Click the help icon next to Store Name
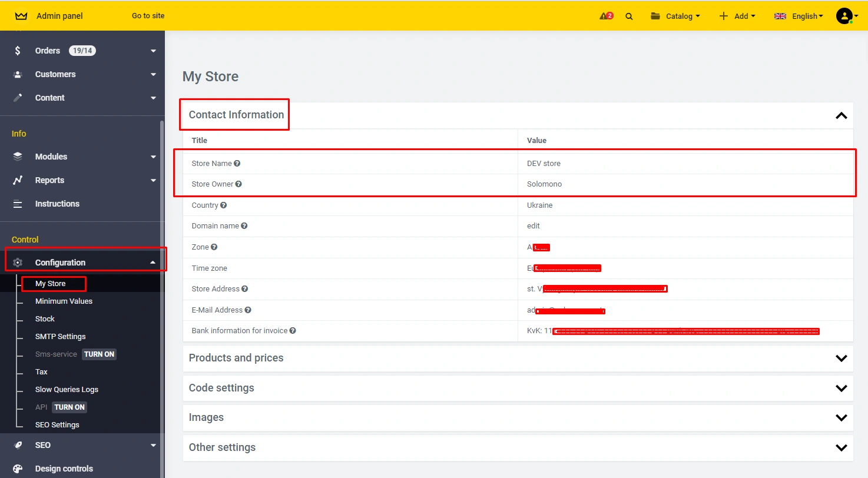Image resolution: width=868 pixels, height=478 pixels. coord(237,164)
